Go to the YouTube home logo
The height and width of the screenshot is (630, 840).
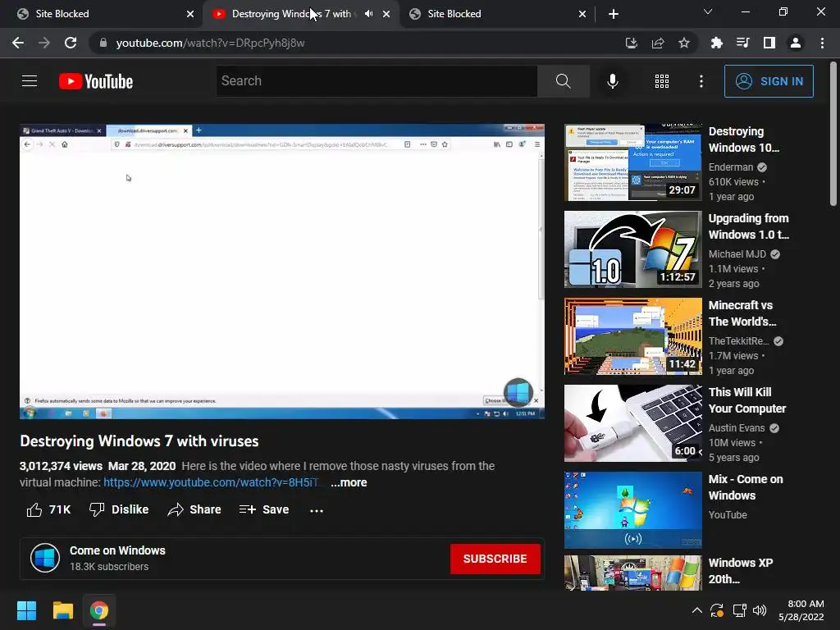coord(96,81)
